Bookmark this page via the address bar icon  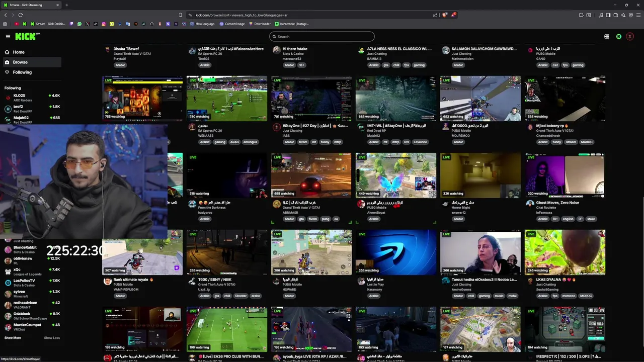pos(180,15)
